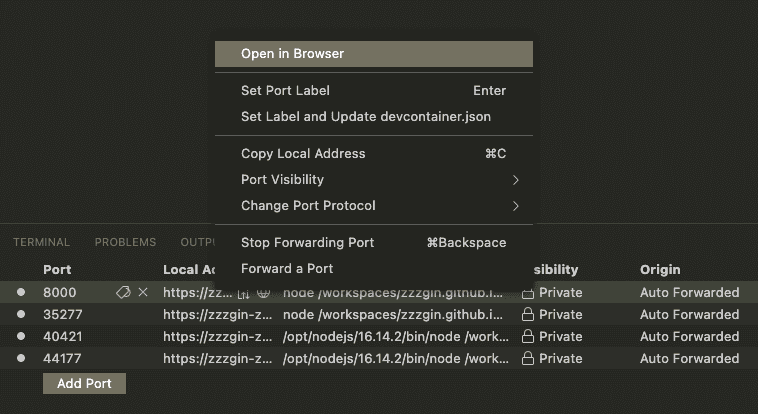758x414 pixels.
Task: Switch to the TERMINAL tab
Action: [42, 242]
